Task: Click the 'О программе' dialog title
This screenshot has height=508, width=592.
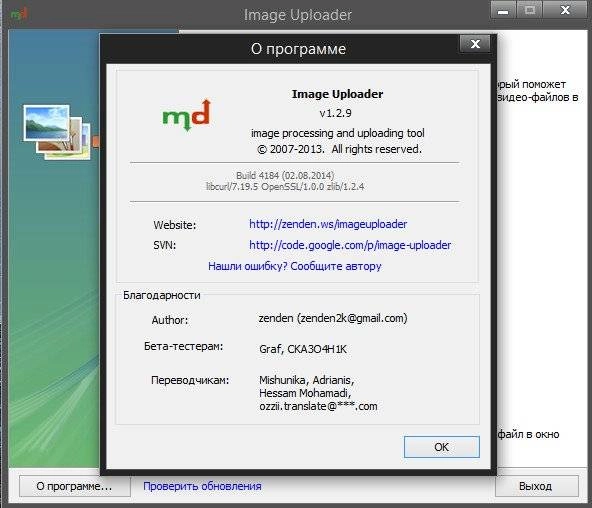Action: [298, 49]
